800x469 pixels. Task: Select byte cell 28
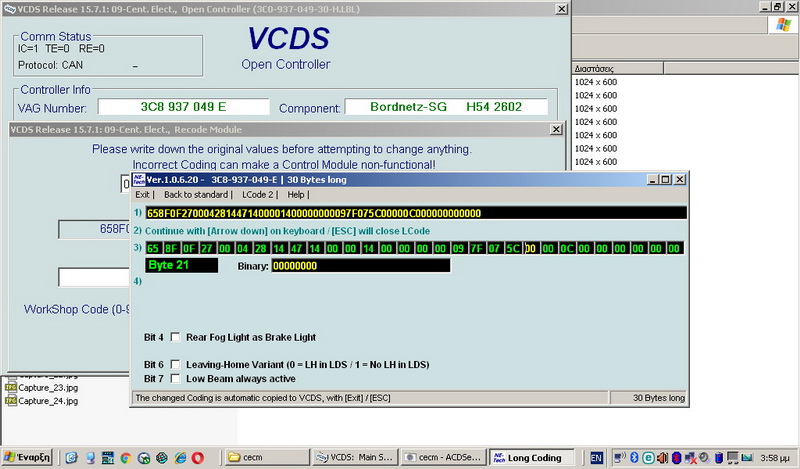261,248
